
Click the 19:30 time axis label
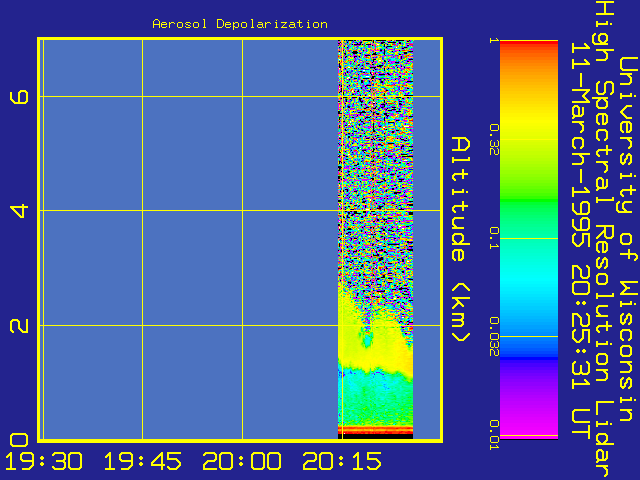click(x=43, y=462)
